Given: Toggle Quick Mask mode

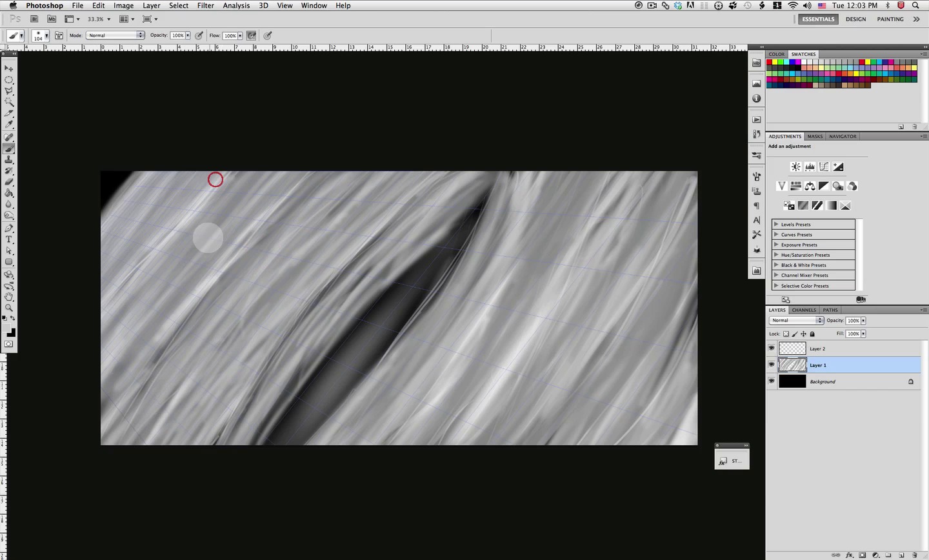Looking at the screenshot, I should pos(9,344).
